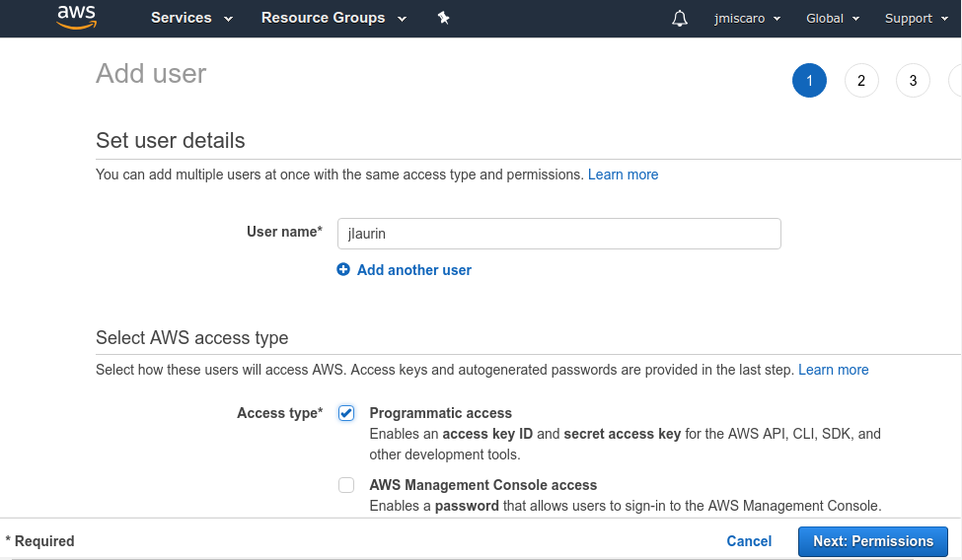Open Learn more under Set user details
This screenshot has width=962, height=560.
coord(623,175)
